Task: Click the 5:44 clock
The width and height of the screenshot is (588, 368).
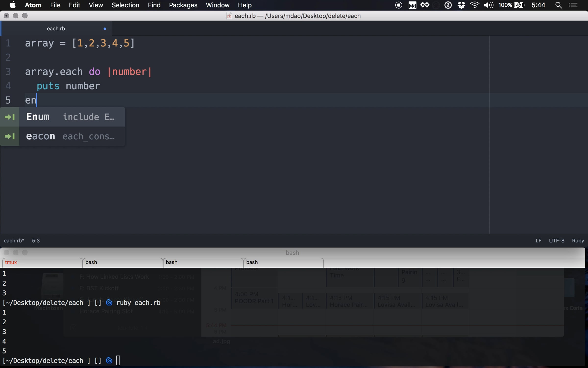Action: [538, 5]
